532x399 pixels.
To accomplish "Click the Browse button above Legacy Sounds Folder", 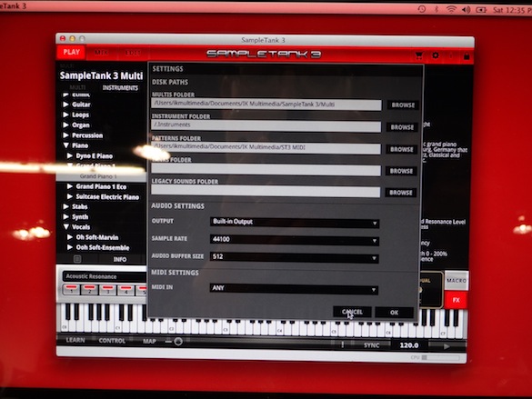I will pyautogui.click(x=401, y=171).
